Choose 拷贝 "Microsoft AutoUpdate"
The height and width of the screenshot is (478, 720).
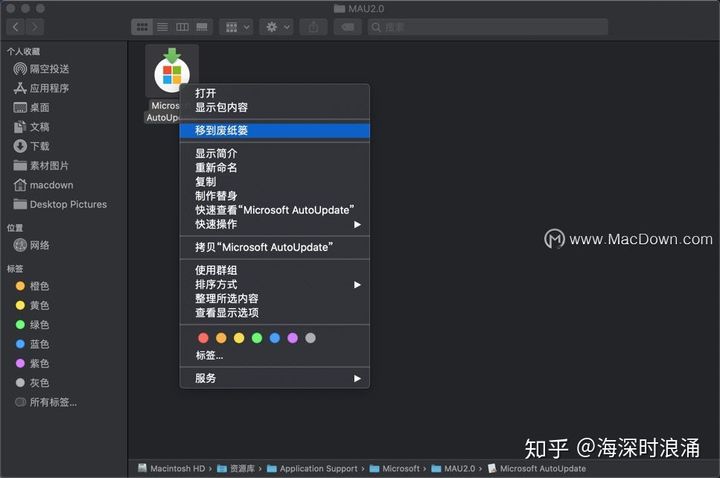point(275,247)
